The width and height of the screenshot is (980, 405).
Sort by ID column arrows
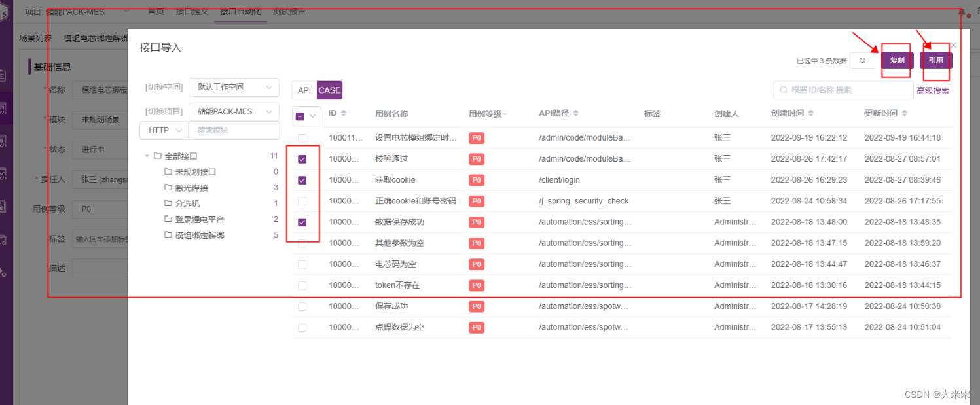(344, 113)
